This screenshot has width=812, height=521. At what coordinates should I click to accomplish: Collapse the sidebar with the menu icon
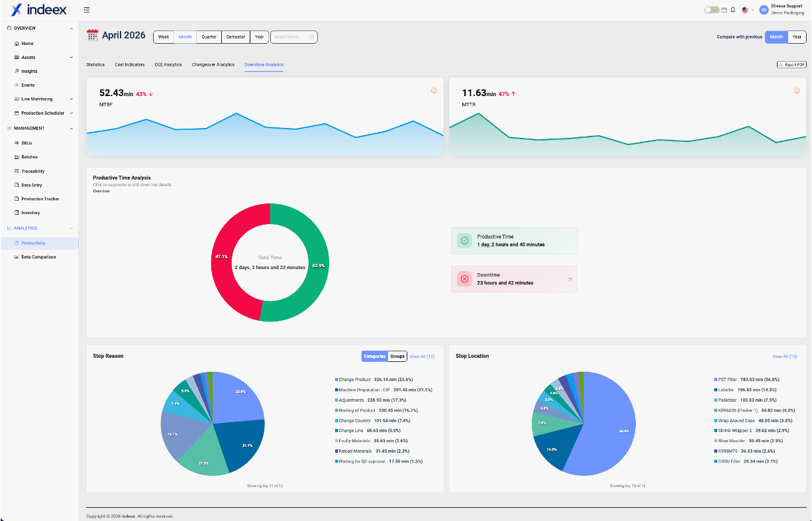87,10
